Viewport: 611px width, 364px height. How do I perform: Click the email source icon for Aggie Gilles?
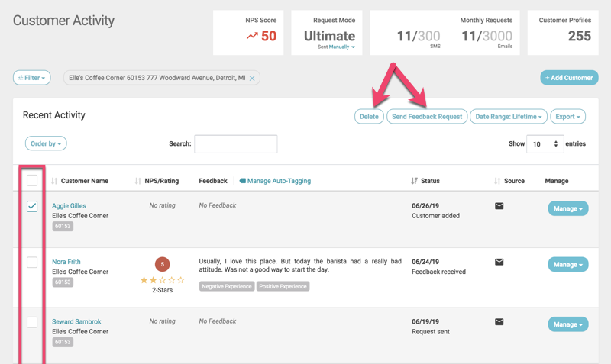499,206
